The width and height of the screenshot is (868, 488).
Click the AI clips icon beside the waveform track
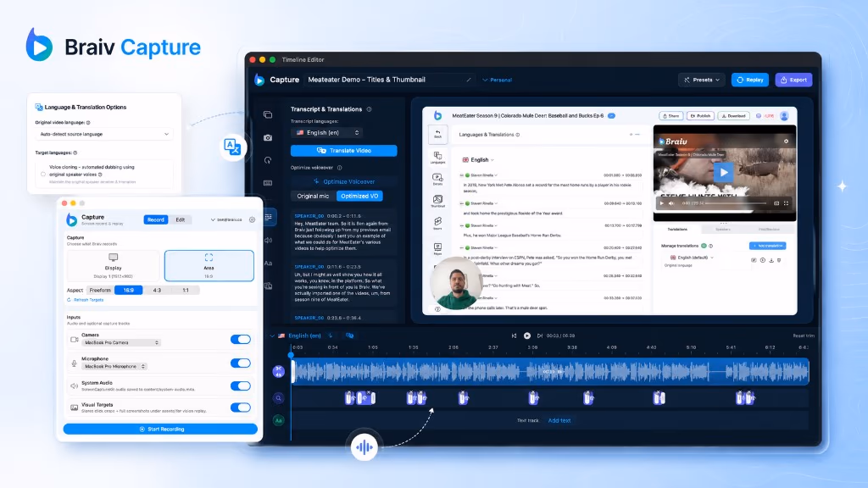[278, 371]
